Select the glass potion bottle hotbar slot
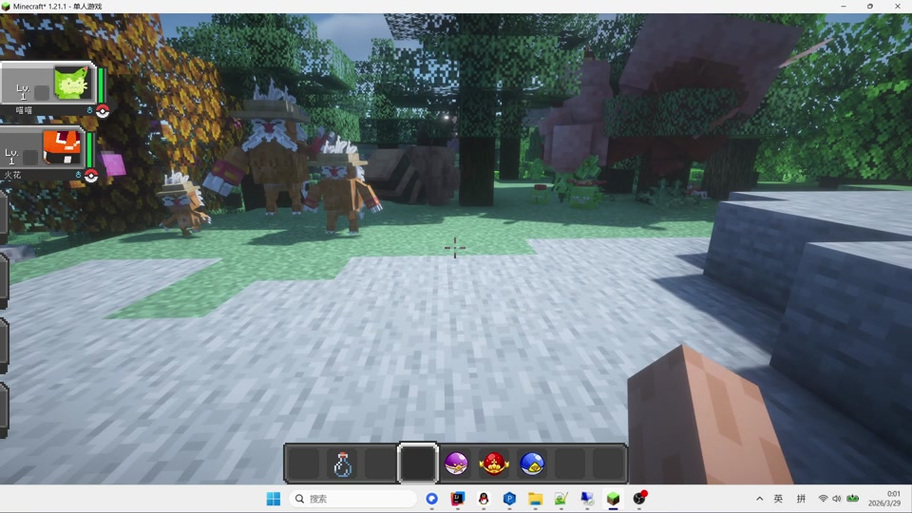Viewport: 912px width, 513px height. point(342,464)
